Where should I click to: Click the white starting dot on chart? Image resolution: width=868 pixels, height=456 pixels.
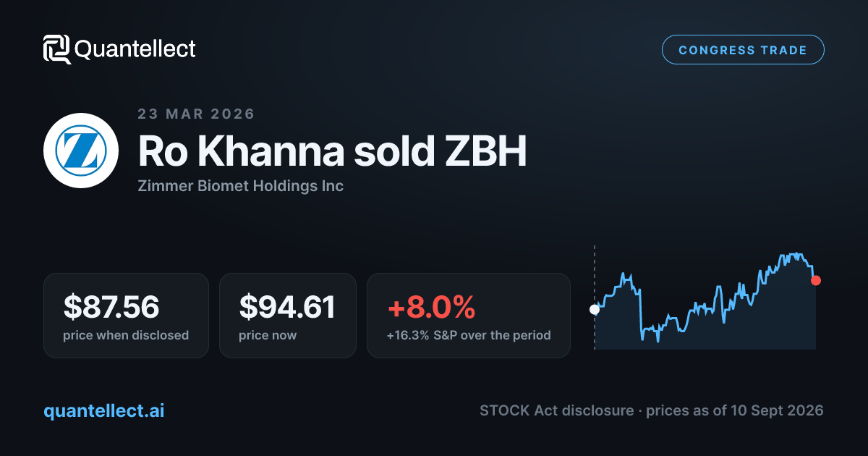tap(595, 310)
